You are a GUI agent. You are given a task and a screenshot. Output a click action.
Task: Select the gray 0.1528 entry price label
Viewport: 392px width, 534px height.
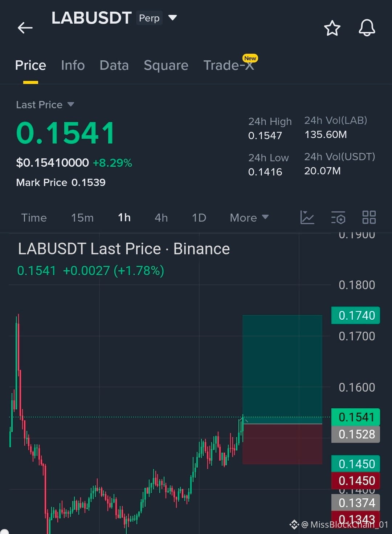pyautogui.click(x=356, y=434)
